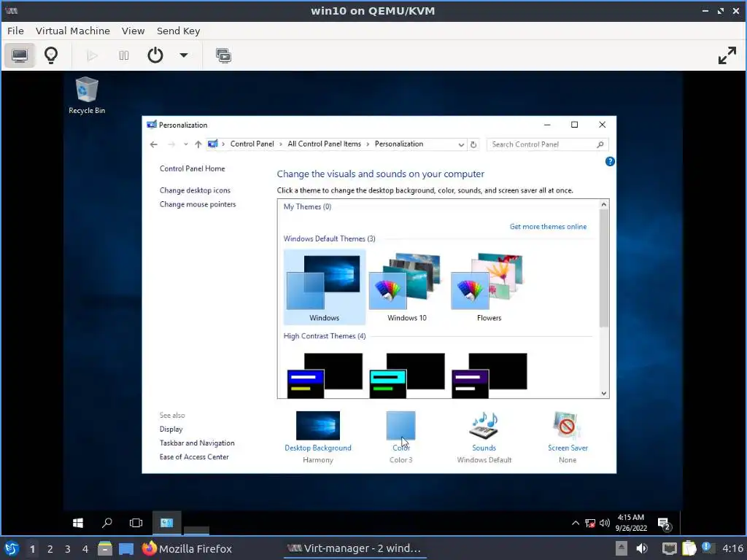Click theme list scroll down arrow
The width and height of the screenshot is (747, 560).
603,393
